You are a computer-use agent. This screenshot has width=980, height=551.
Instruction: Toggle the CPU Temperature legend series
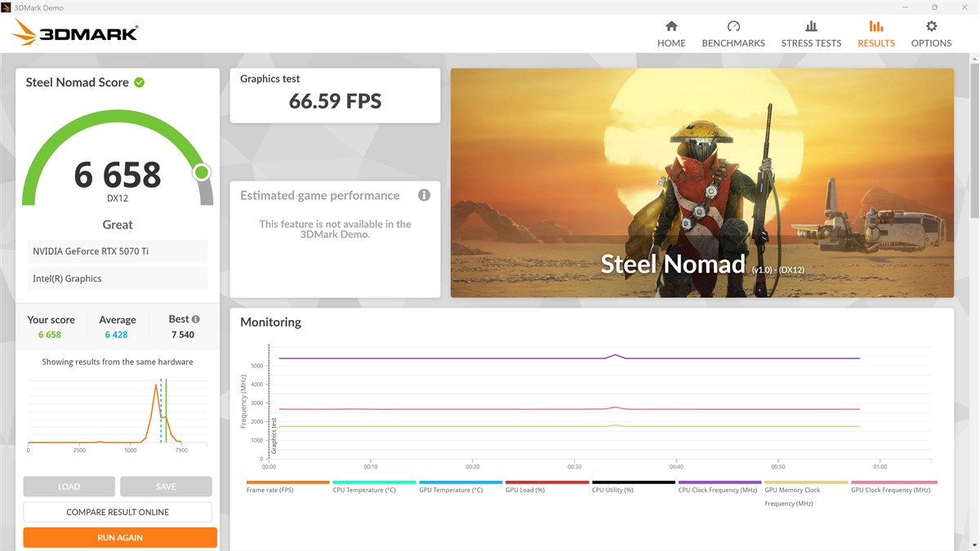373,487
